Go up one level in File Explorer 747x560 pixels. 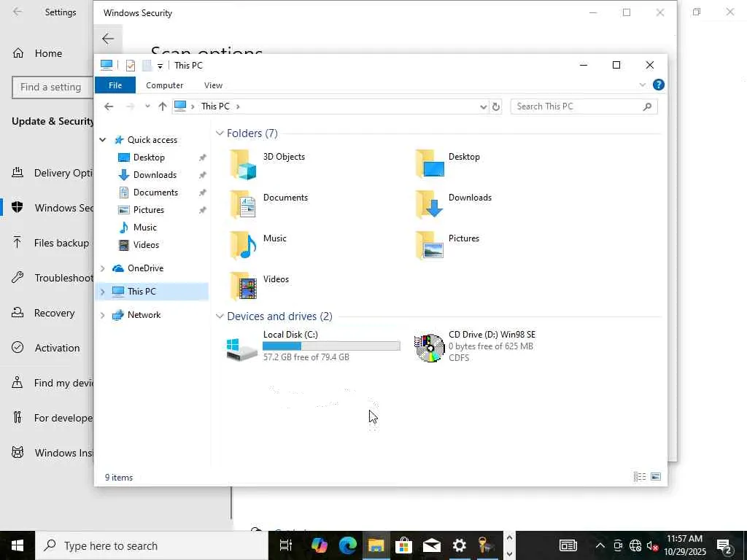[x=163, y=106]
